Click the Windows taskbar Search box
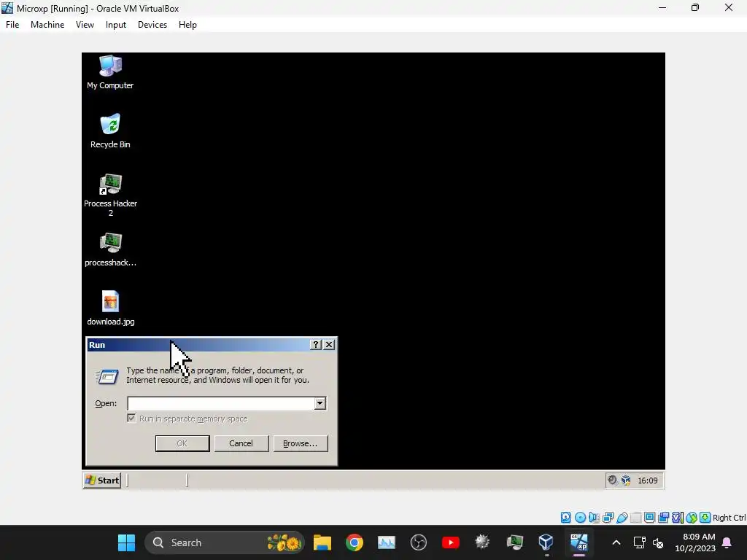The image size is (747, 560). 224,542
